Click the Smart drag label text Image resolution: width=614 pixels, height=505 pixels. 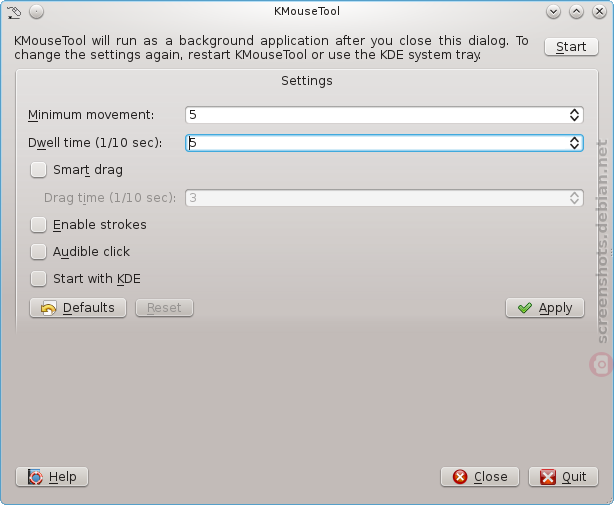[88, 170]
